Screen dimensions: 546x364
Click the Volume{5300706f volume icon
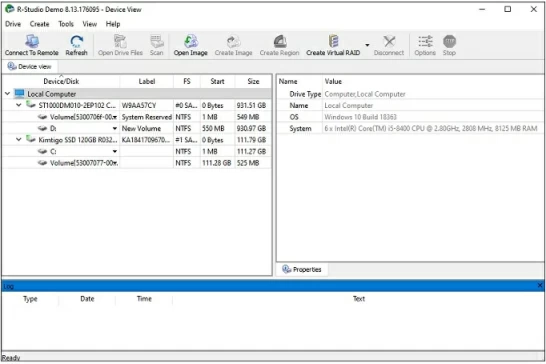coord(42,117)
